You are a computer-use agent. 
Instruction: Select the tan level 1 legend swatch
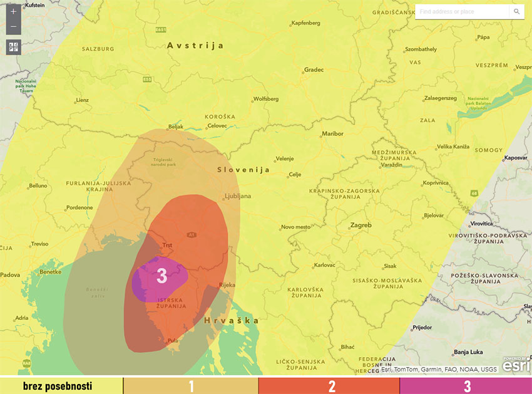click(x=191, y=386)
